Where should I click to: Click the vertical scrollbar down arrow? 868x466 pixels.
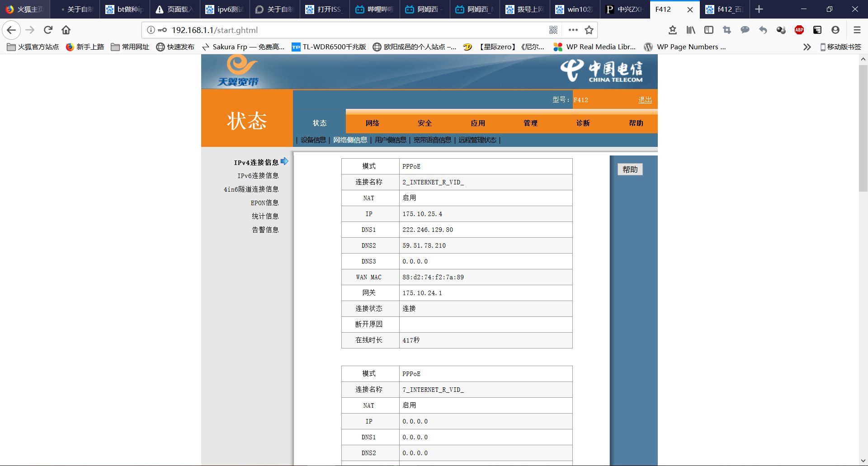(863, 461)
